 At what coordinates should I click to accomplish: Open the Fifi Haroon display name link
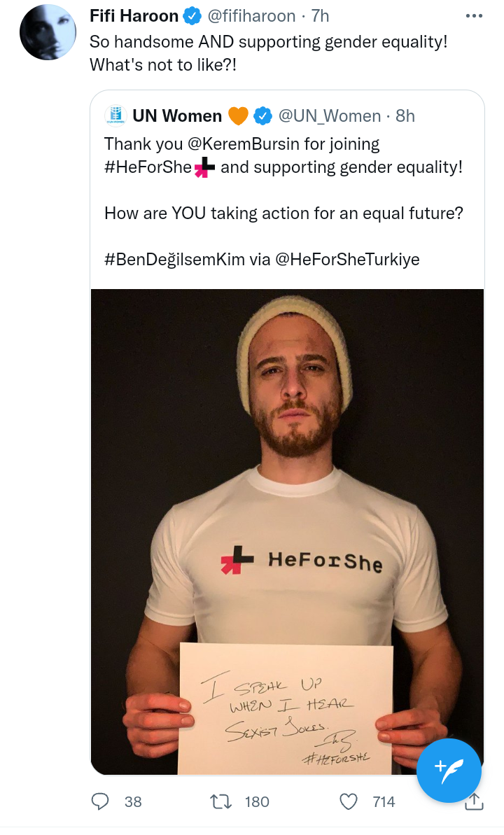[x=134, y=16]
